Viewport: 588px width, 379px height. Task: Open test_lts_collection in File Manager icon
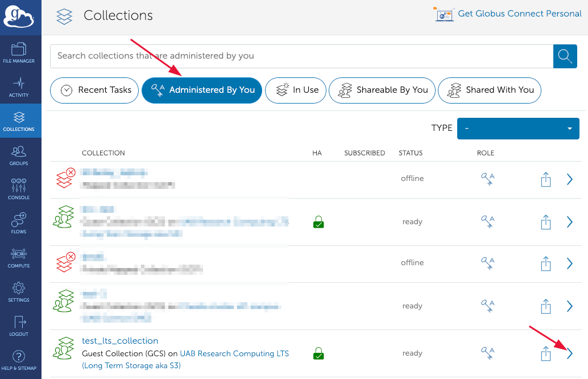point(546,354)
